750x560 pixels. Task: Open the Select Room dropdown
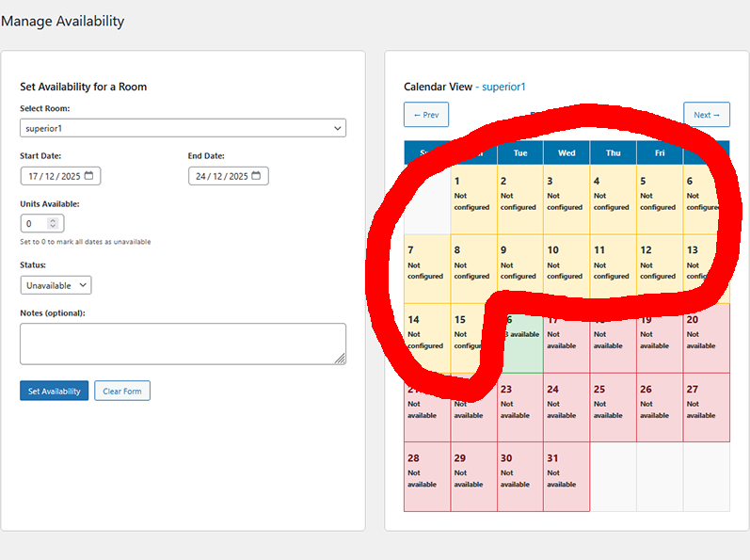[183, 128]
